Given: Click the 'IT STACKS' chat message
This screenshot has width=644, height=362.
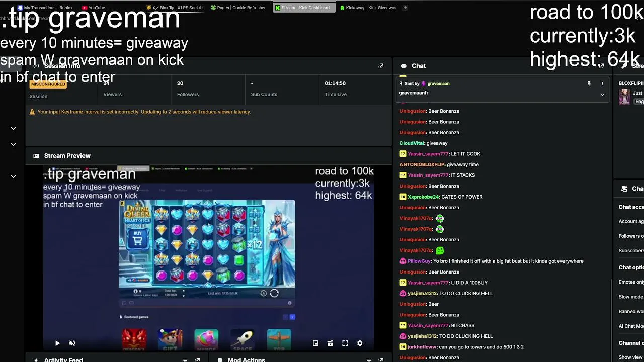Looking at the screenshot, I should click(463, 175).
